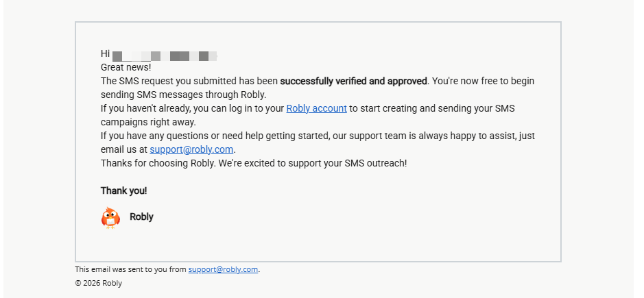Click support@robly.com link in email body
The width and height of the screenshot is (644, 298).
coord(192,149)
